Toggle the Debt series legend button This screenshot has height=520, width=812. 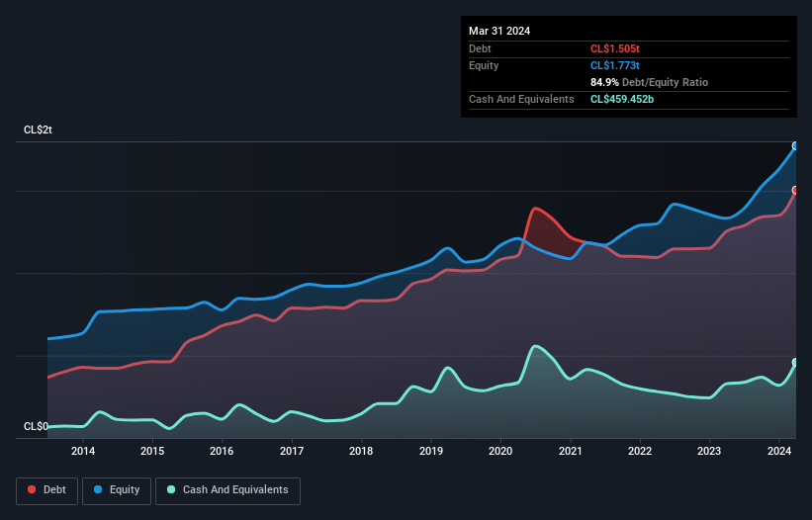[47, 490]
